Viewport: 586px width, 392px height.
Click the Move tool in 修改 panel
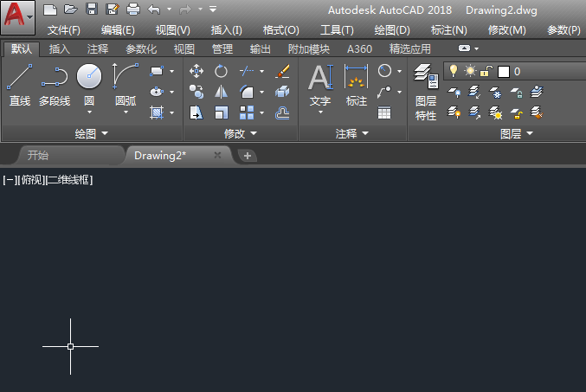[x=196, y=71]
